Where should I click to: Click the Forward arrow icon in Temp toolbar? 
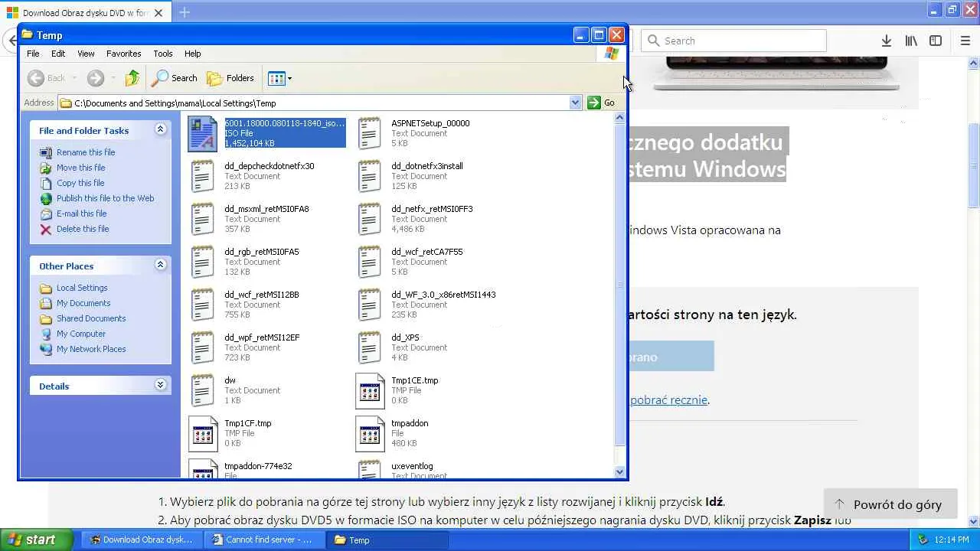click(x=95, y=78)
